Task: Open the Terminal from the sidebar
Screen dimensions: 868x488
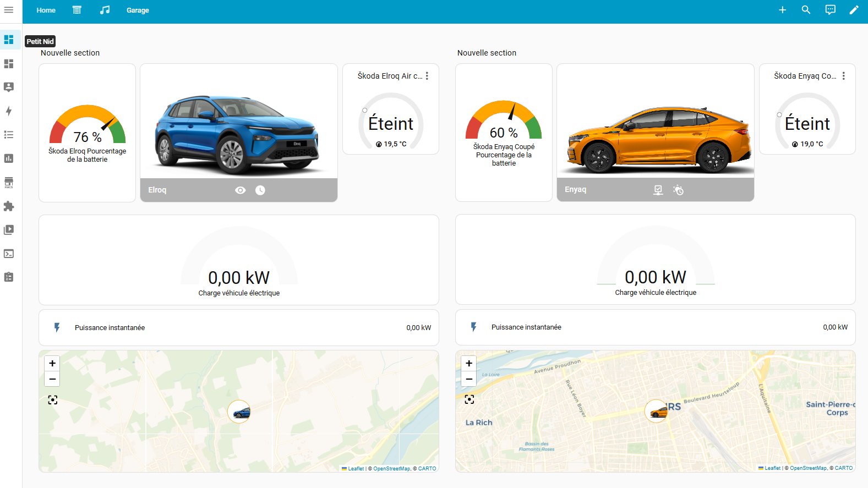Action: click(x=9, y=254)
